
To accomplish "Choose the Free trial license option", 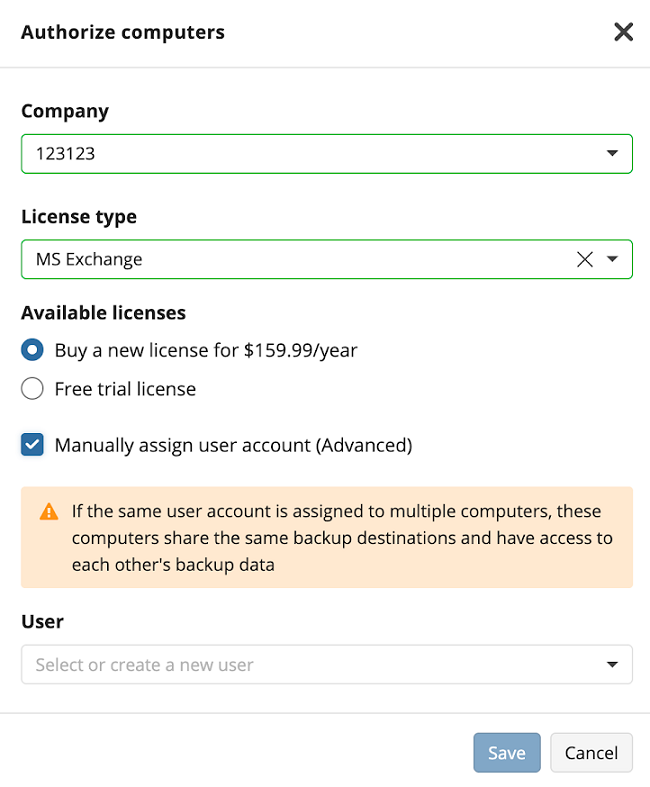I will coord(32,388).
